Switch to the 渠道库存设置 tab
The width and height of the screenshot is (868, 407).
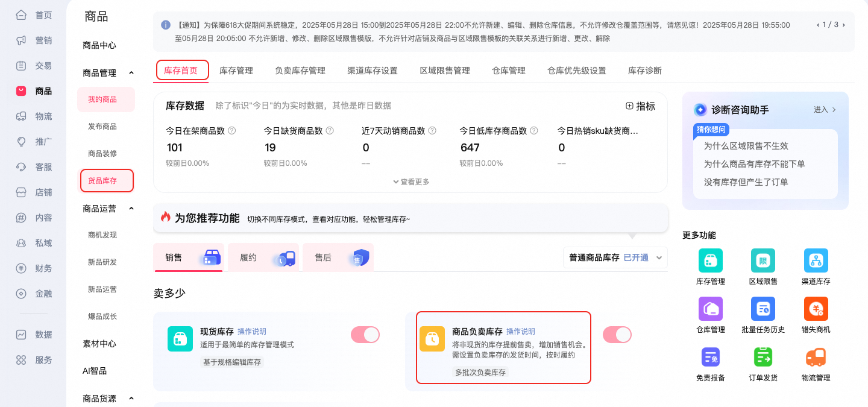(373, 71)
